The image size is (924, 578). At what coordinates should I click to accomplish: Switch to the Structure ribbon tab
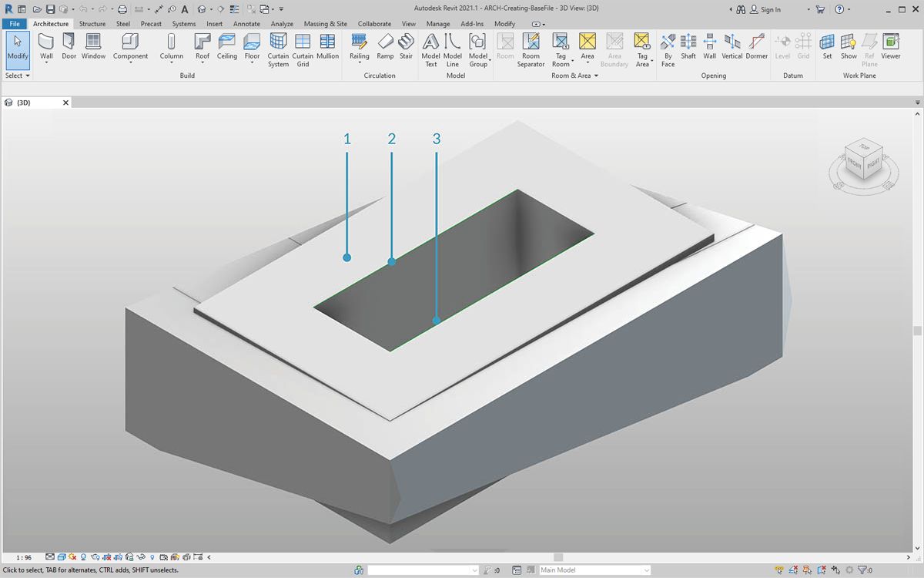pyautogui.click(x=92, y=24)
